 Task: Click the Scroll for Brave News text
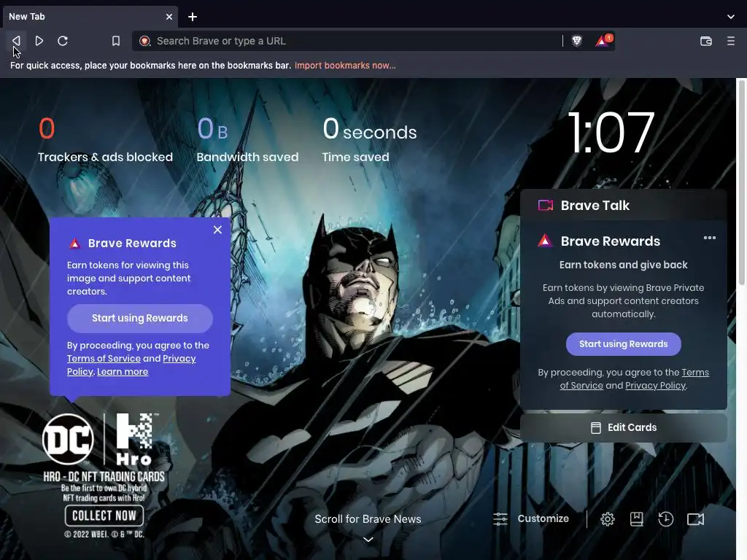tap(368, 519)
